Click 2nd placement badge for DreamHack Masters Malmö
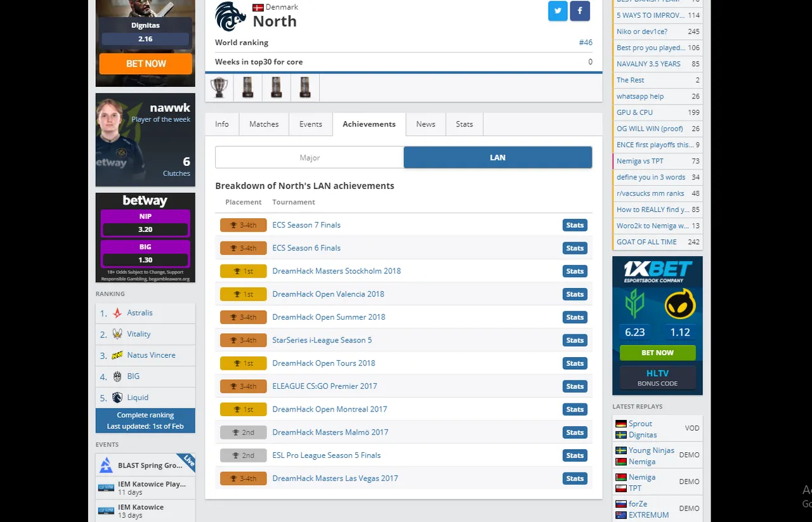 coord(244,433)
